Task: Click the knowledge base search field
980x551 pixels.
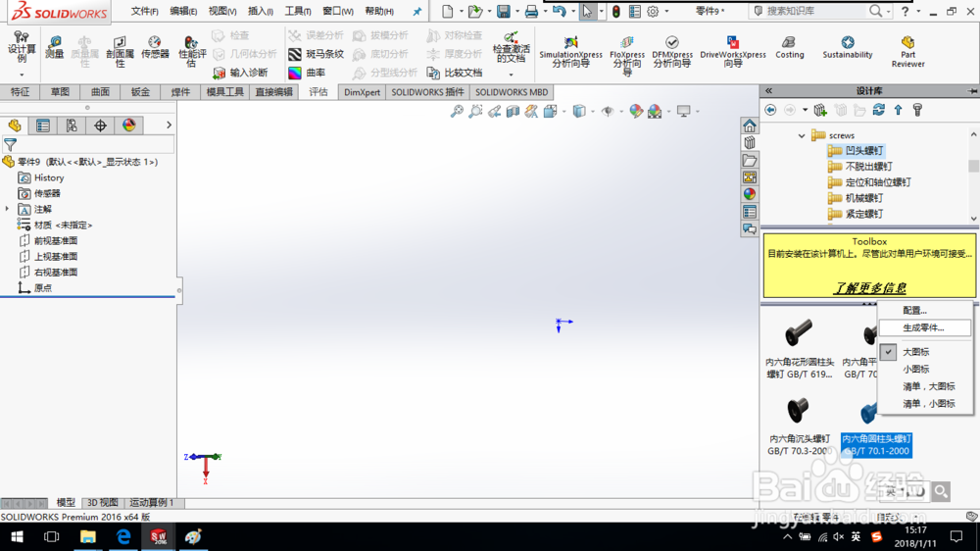Action: [x=815, y=11]
